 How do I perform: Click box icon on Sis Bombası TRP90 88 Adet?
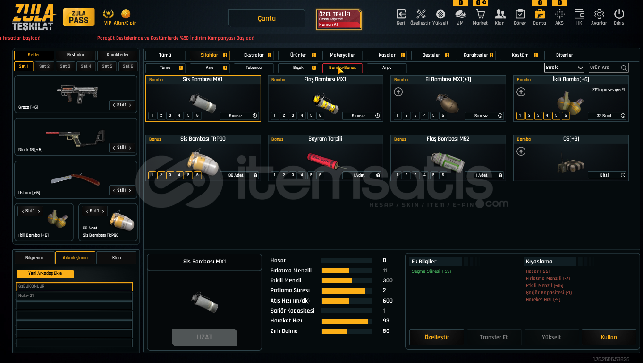(x=255, y=175)
